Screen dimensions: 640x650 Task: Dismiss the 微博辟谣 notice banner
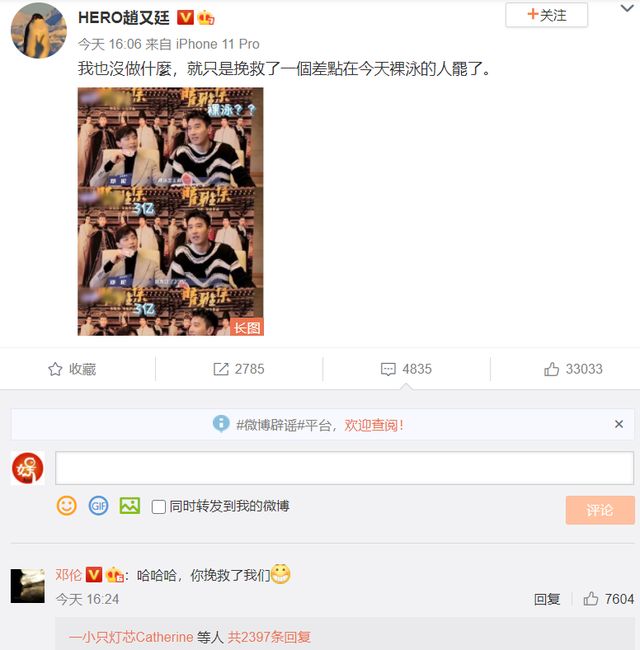pos(619,424)
